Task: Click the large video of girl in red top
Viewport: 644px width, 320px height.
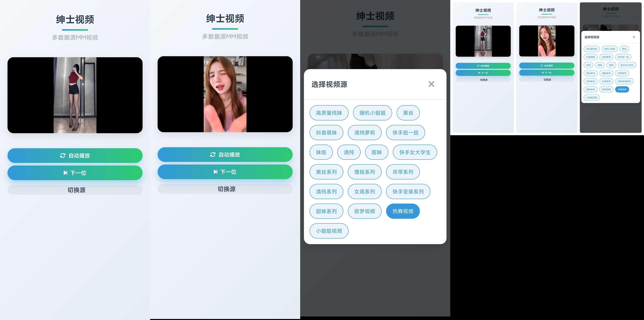Action: coord(75,95)
